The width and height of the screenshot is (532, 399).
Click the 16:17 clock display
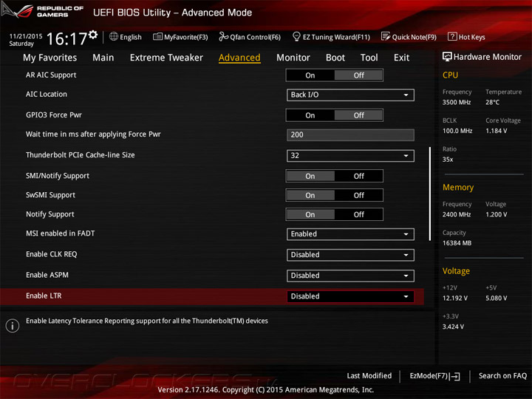tap(66, 38)
